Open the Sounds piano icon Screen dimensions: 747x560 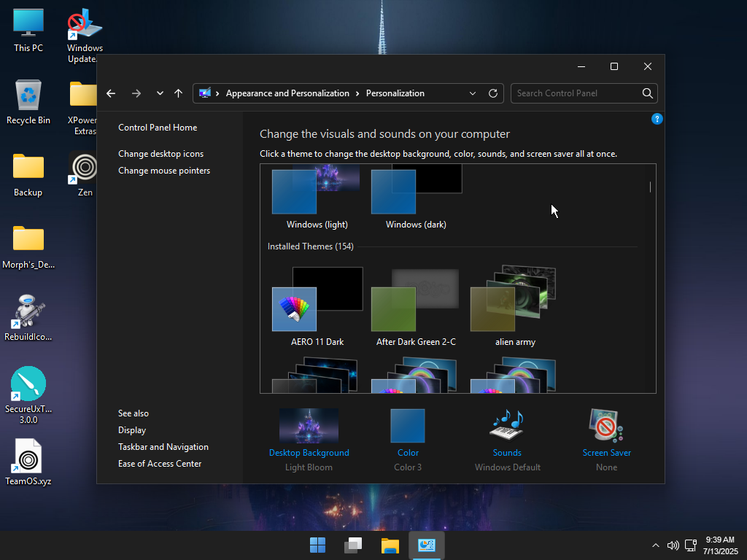(x=507, y=425)
